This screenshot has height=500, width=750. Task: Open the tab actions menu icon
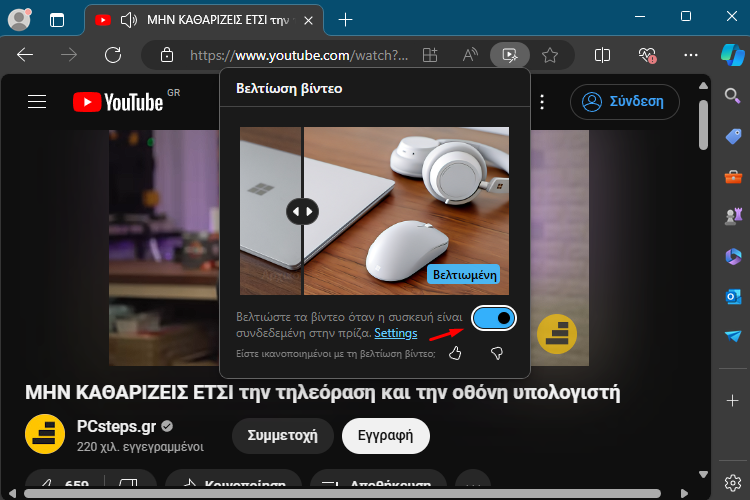[x=56, y=20]
